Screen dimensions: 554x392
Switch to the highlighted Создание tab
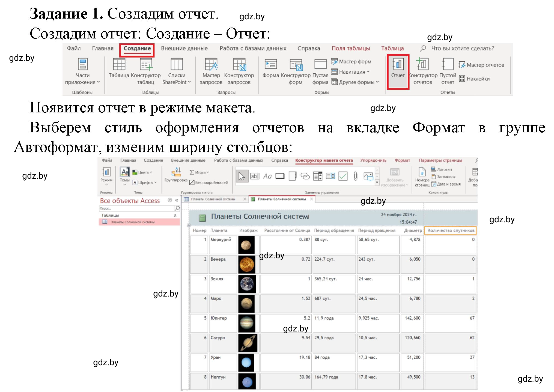pos(137,48)
